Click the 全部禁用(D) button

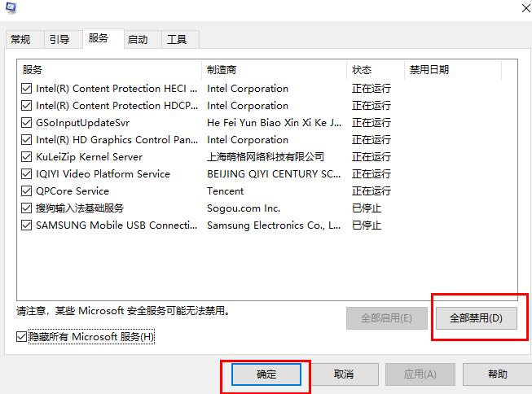point(477,318)
